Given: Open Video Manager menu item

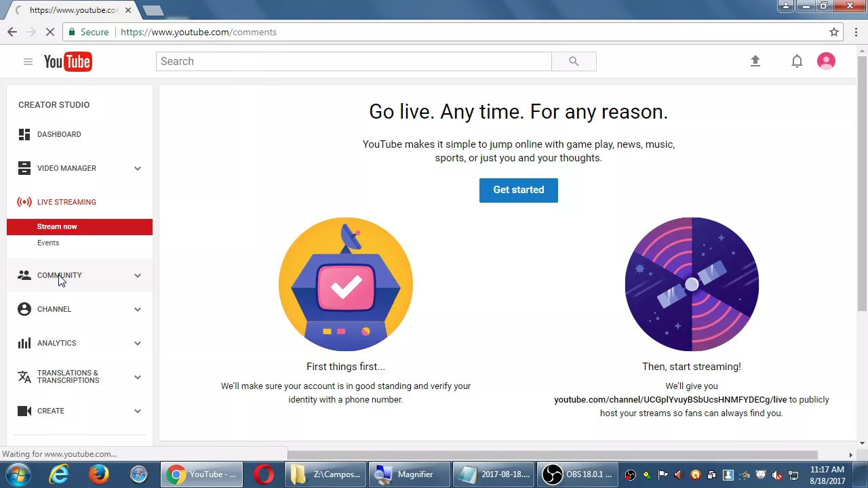Looking at the screenshot, I should [x=66, y=168].
